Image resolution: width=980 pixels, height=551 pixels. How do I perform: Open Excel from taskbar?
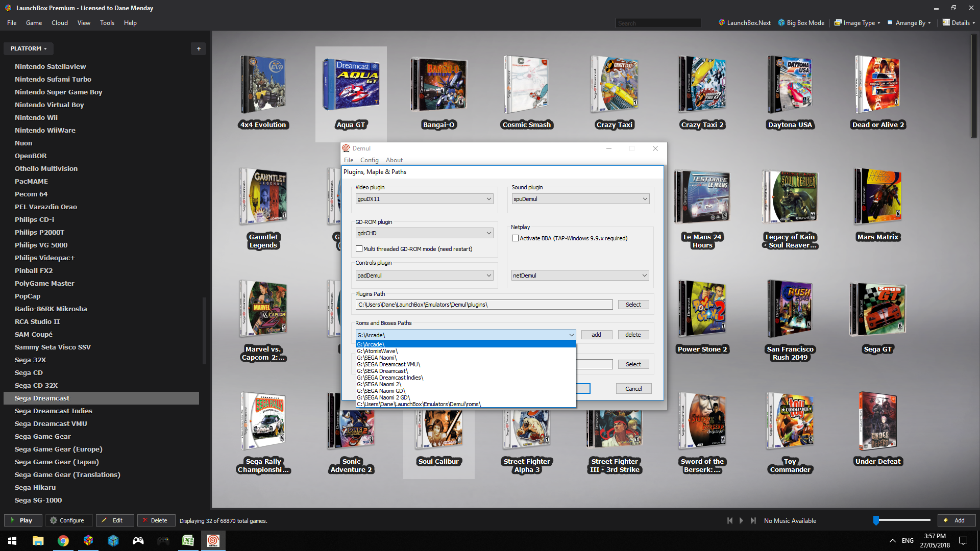(188, 541)
